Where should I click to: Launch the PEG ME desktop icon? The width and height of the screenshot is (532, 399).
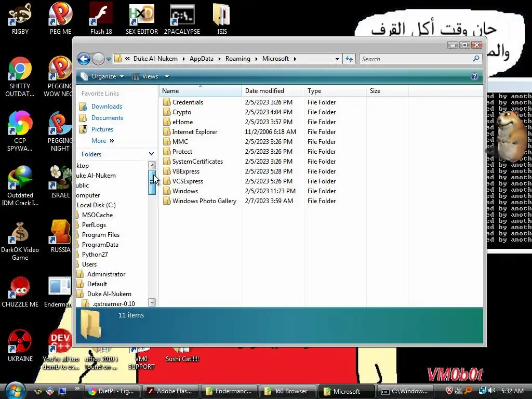tap(60, 19)
